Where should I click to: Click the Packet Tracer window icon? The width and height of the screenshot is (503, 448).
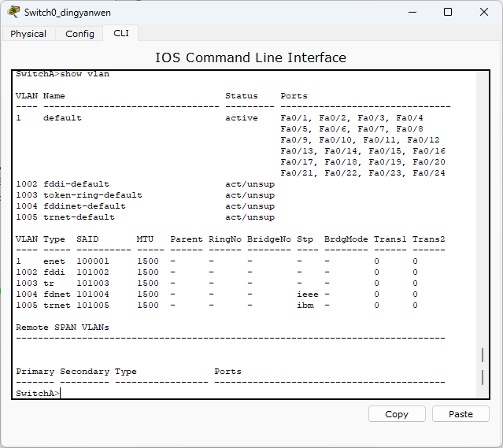[x=13, y=12]
